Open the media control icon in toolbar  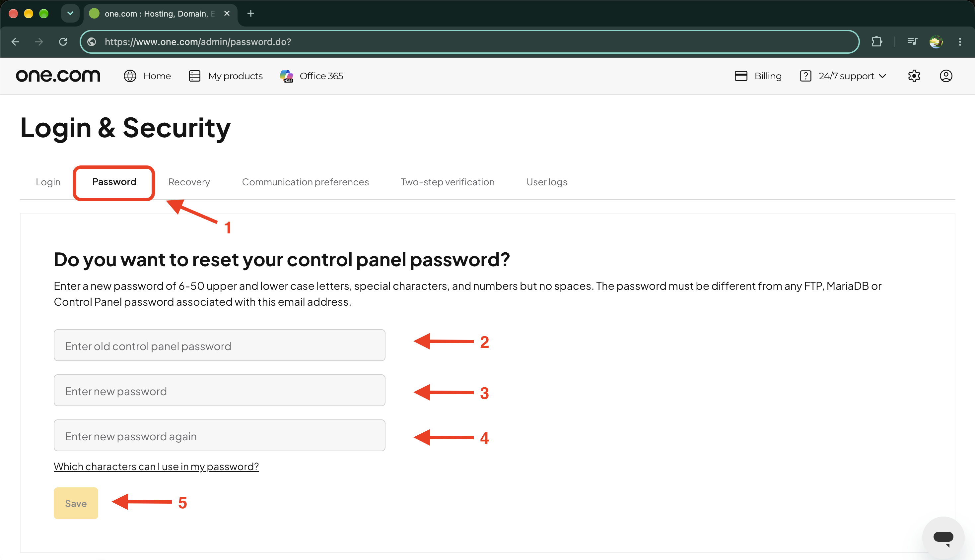tap(912, 41)
